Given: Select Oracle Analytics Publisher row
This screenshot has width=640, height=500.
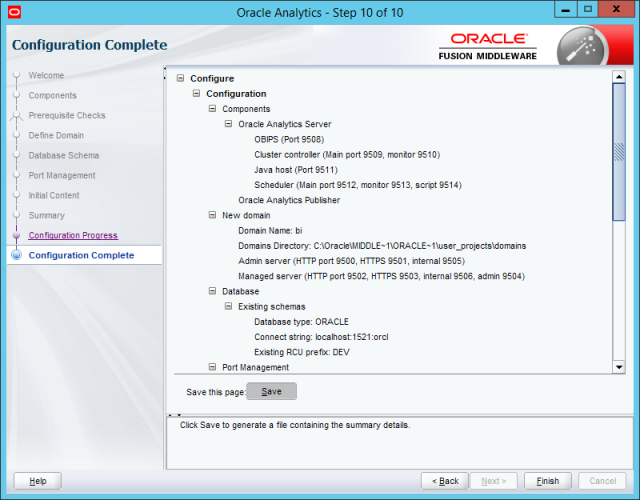Looking at the screenshot, I should point(289,200).
